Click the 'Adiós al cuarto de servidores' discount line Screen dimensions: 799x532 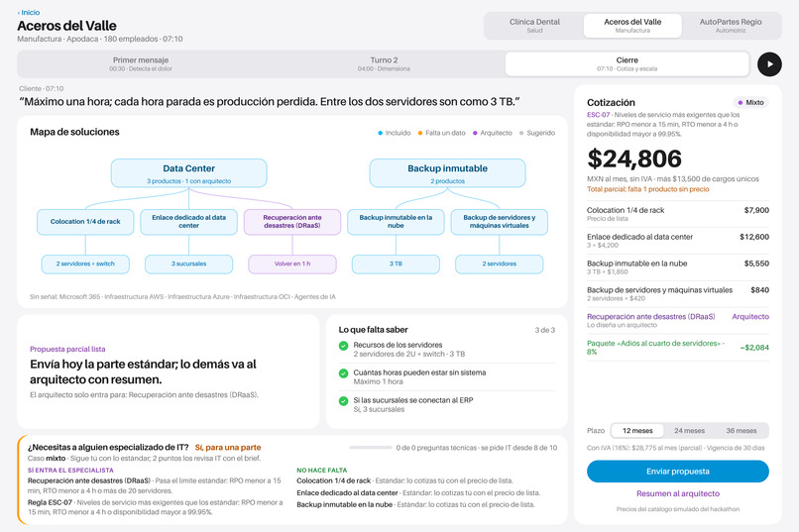pyautogui.click(x=678, y=347)
